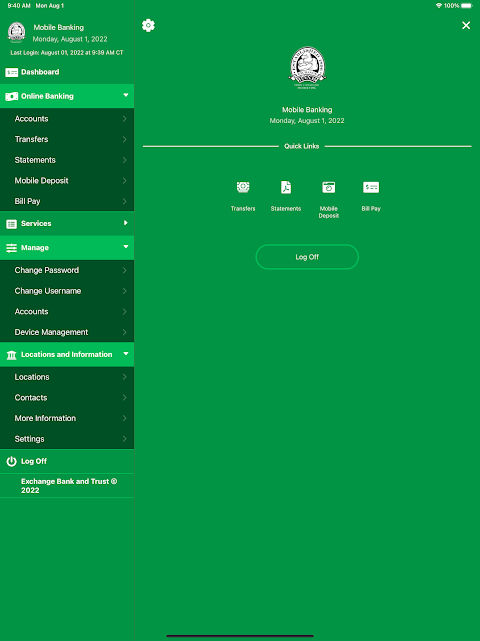Click the Mobile Banking title in sidebar header

click(58, 27)
